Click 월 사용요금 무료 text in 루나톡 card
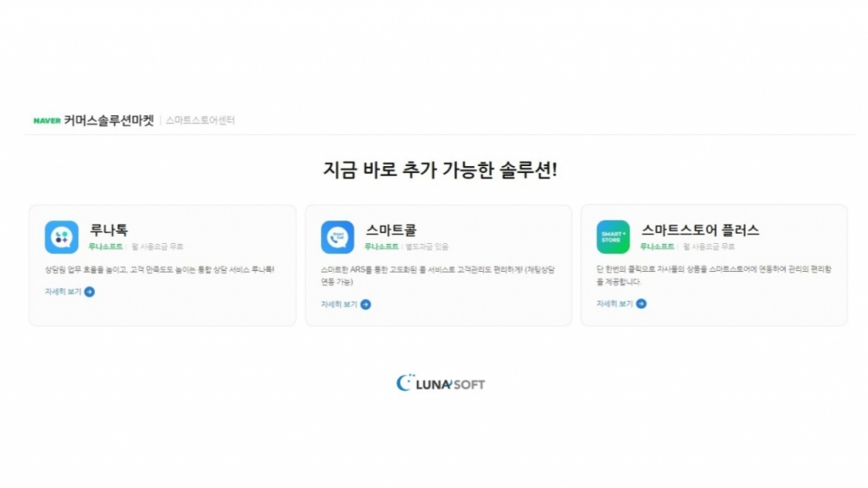Viewport: 868px width, 488px height. click(x=157, y=247)
